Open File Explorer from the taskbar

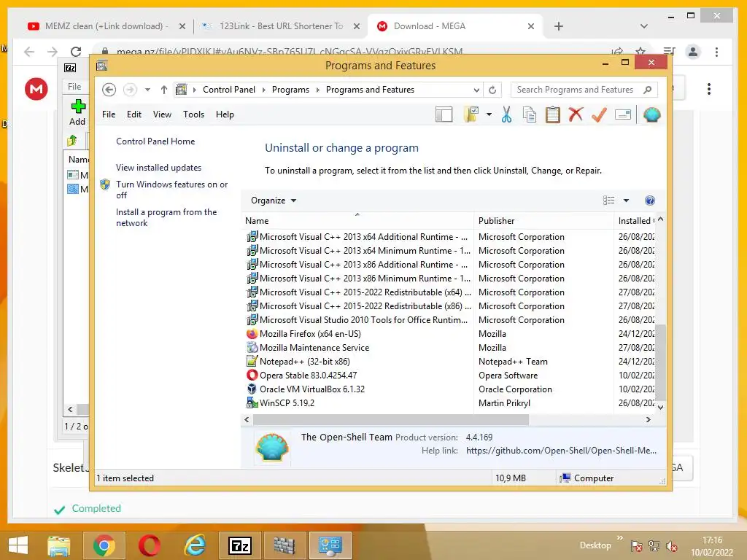pos(58,545)
